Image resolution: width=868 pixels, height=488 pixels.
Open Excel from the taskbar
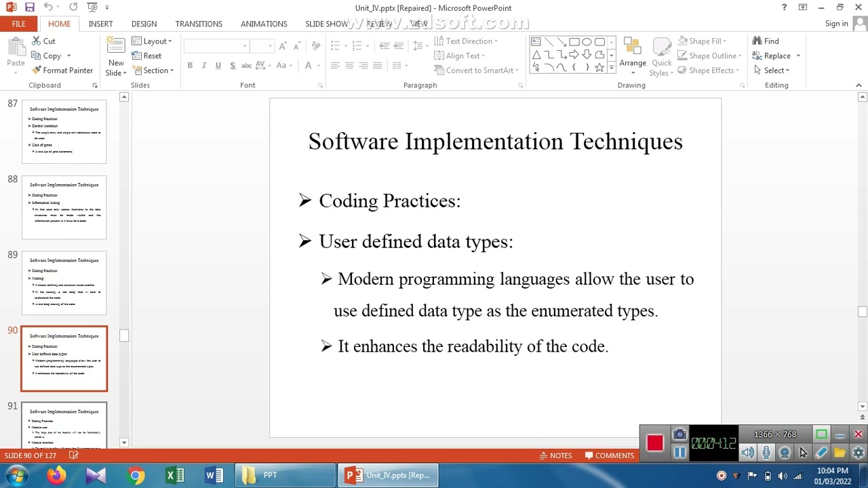pos(175,475)
